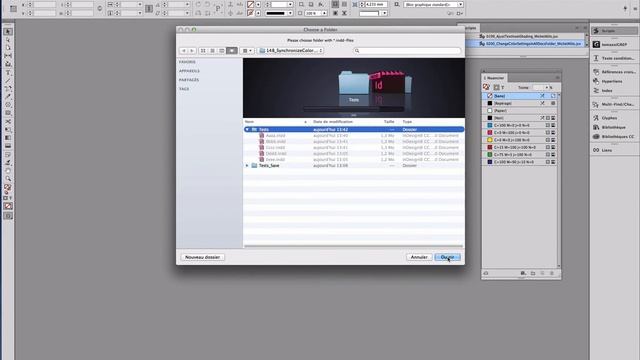Image resolution: width=640 pixels, height=360 pixels.
Task: Click the stroke weight field 4,233 mm
Action: pyautogui.click(x=376, y=4)
